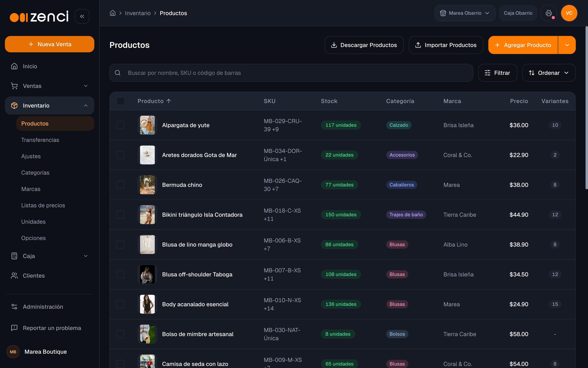Image resolution: width=588 pixels, height=368 pixels.
Task: Click the Caja calculator icon
Action: [14, 256]
